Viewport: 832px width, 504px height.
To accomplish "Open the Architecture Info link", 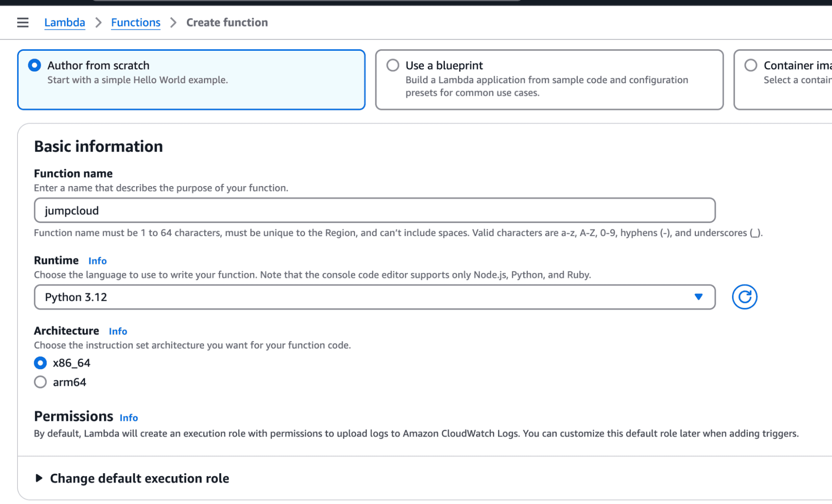I will click(x=117, y=331).
